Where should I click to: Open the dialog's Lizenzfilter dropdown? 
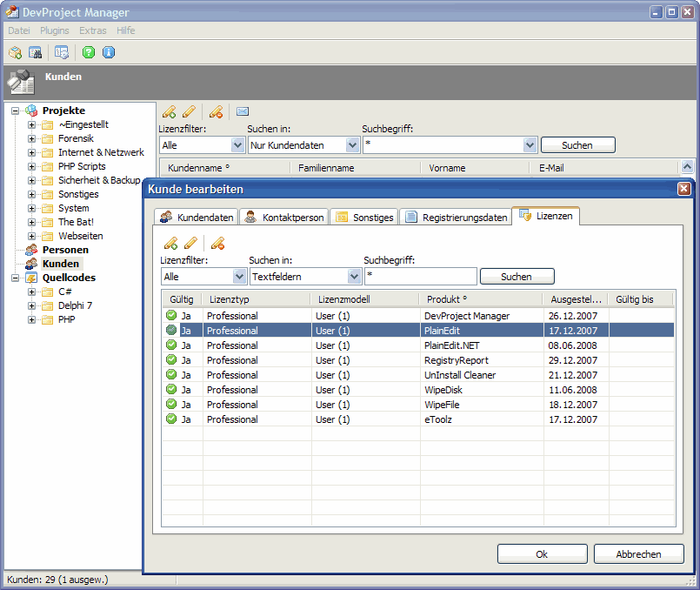tap(239, 277)
